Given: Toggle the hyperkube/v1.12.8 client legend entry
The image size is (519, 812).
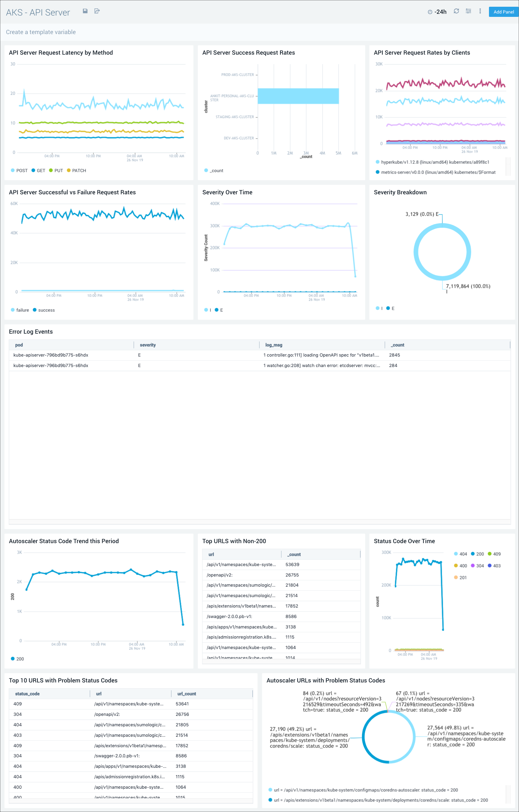Looking at the screenshot, I should pos(433,162).
